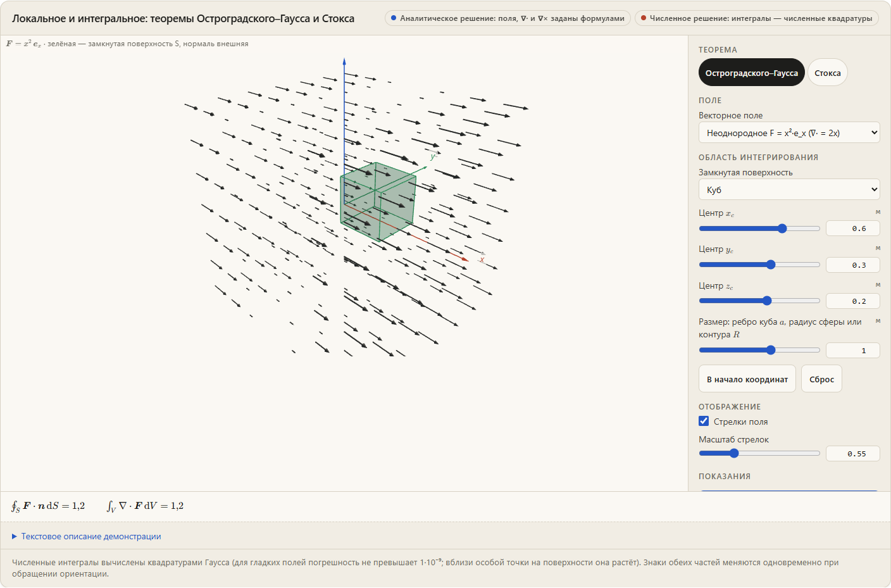Select the Остроградского–Гаусса theorem tab
Screen dimensions: 891x588
point(751,73)
